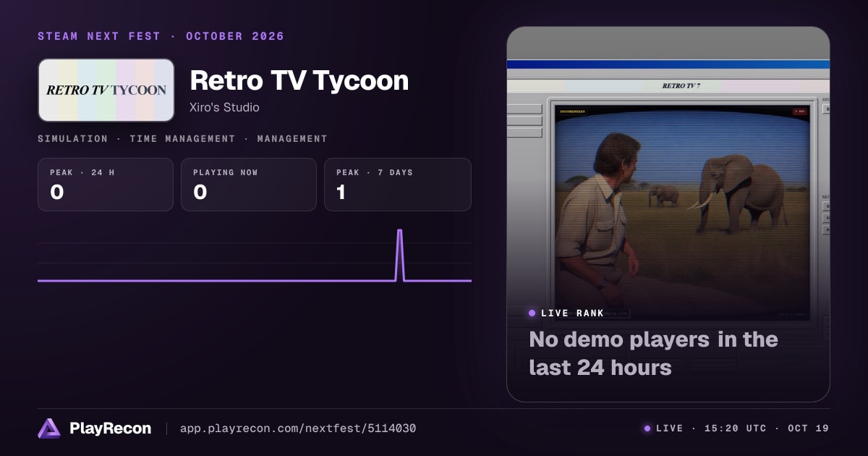
Task: Click the Peak 7 Days stat card
Action: click(398, 185)
